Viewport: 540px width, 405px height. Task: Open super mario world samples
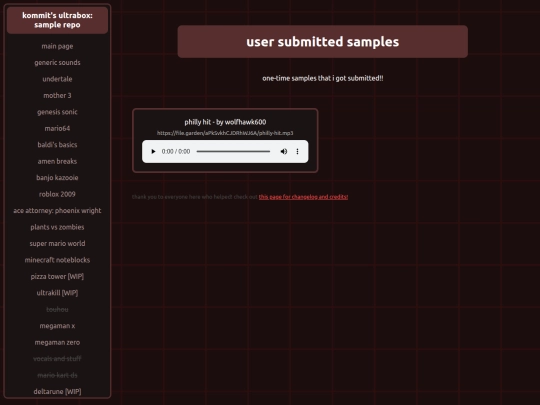(57, 243)
